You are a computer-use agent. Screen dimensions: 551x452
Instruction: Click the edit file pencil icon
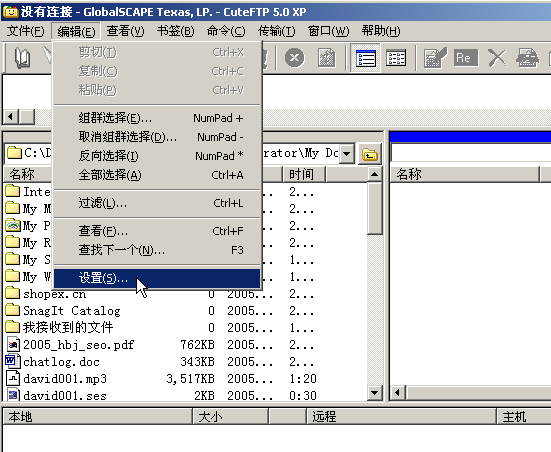(x=435, y=58)
